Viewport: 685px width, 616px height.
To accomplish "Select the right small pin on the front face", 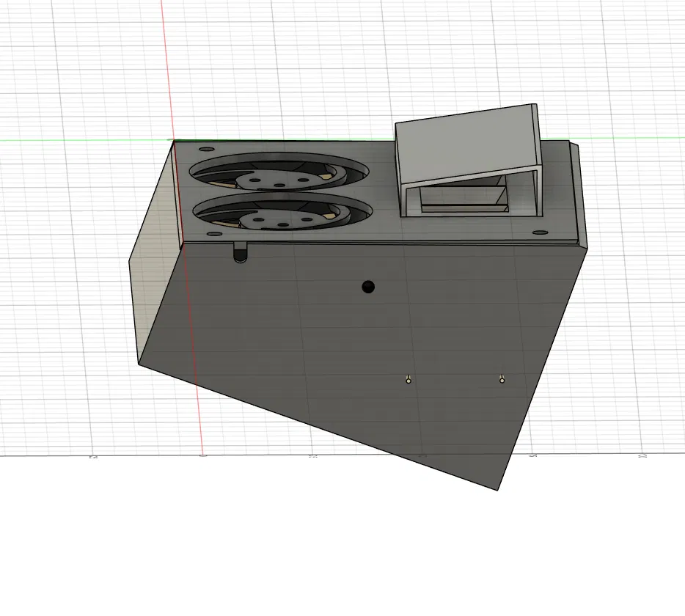I will pyautogui.click(x=502, y=378).
